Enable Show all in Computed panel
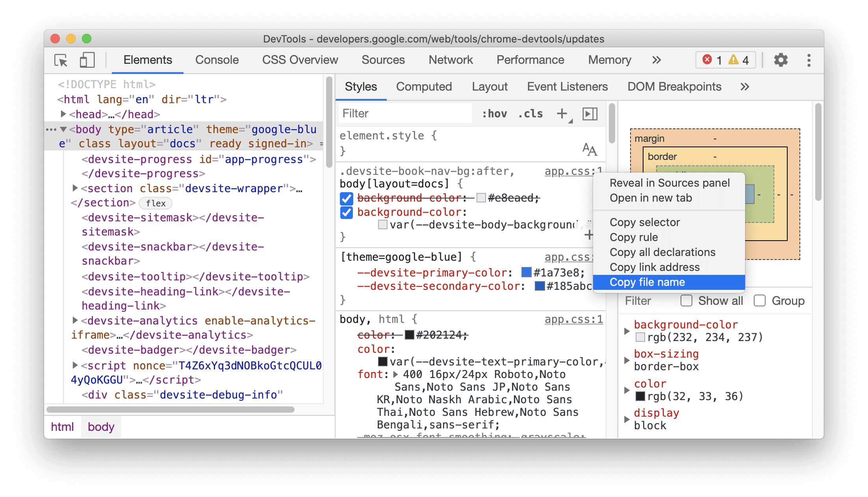868x497 pixels. [686, 302]
